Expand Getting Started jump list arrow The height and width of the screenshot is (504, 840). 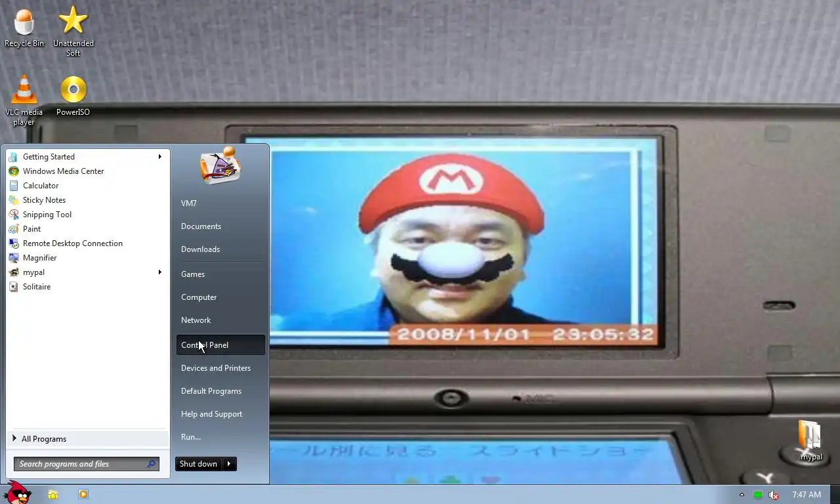click(x=159, y=157)
